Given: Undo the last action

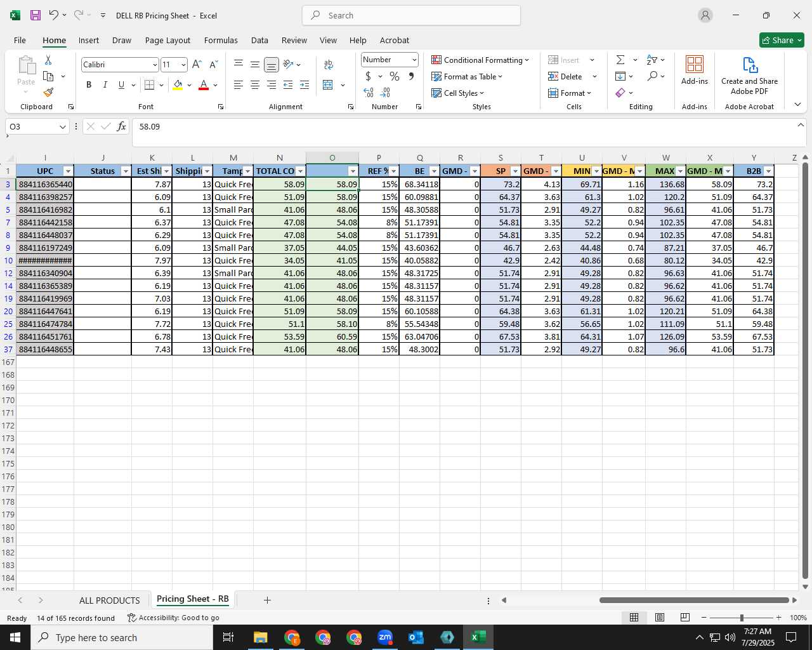Looking at the screenshot, I should click(54, 15).
